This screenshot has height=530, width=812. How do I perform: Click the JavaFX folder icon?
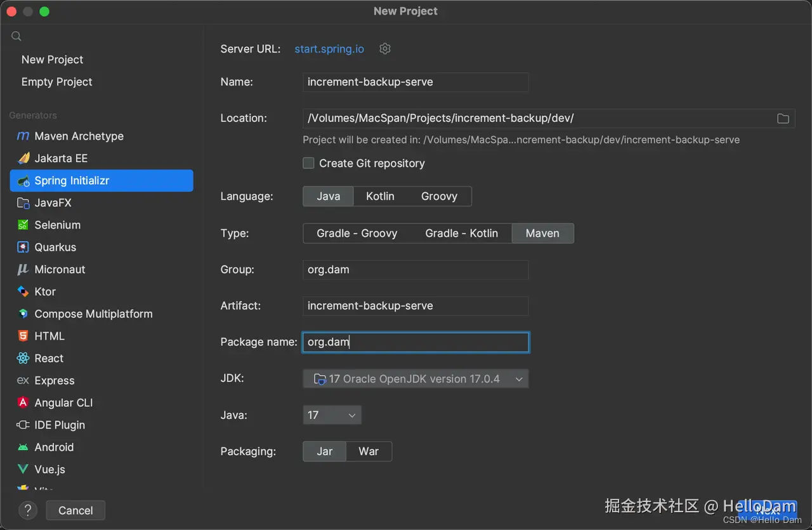pos(23,203)
